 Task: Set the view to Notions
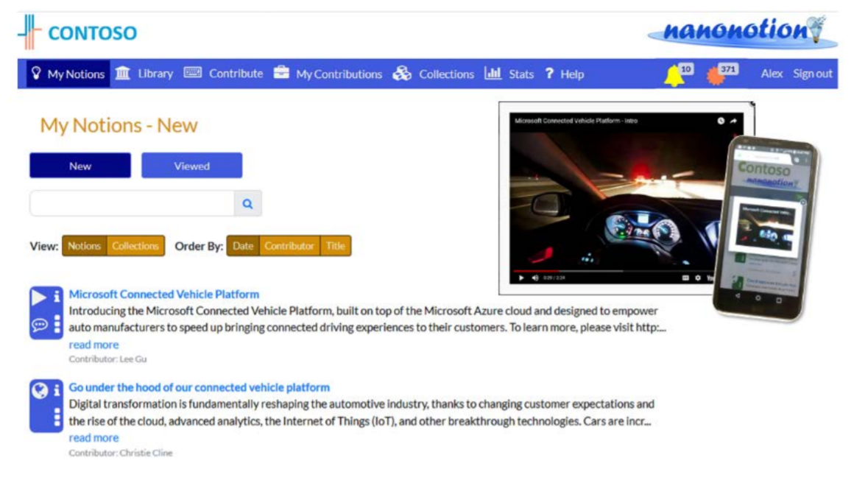click(x=84, y=246)
